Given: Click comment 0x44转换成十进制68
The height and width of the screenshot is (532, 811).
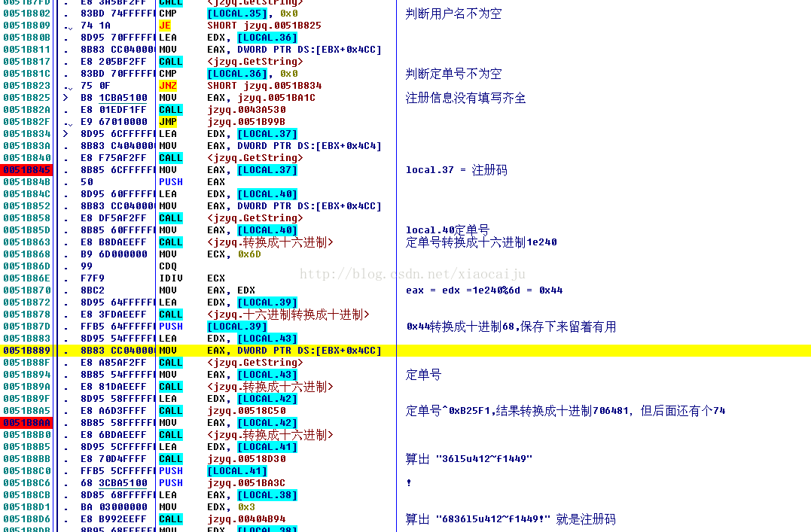Looking at the screenshot, I should tap(460, 327).
